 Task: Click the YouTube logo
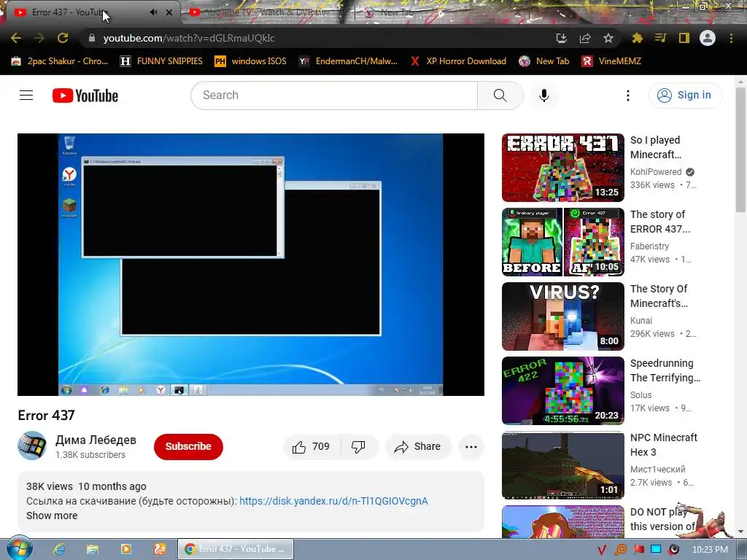85,96
